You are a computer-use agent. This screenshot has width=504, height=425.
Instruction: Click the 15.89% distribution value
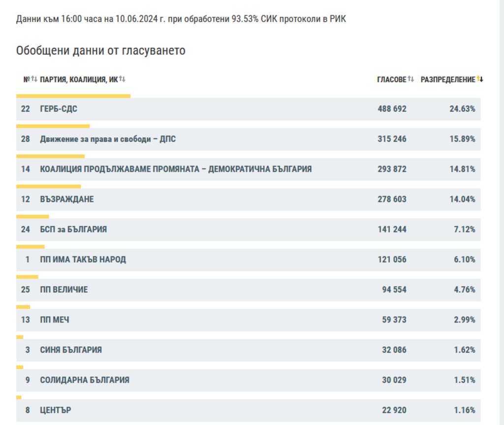[x=462, y=139]
